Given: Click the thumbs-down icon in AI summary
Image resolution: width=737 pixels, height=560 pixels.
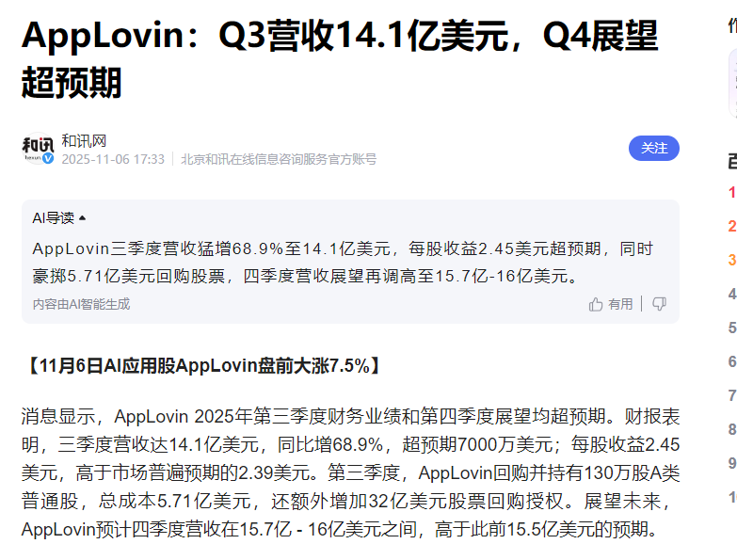Looking at the screenshot, I should 659,304.
